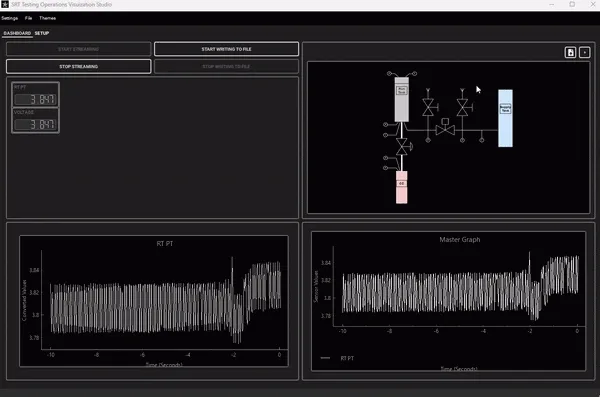This screenshot has height=397, width=600.
Task: Click the valve below the Run Tank
Action: click(x=403, y=147)
